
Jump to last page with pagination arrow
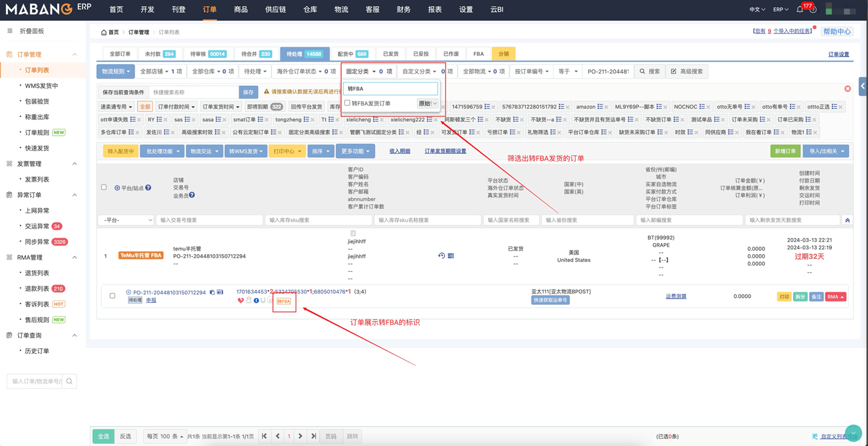tap(313, 436)
